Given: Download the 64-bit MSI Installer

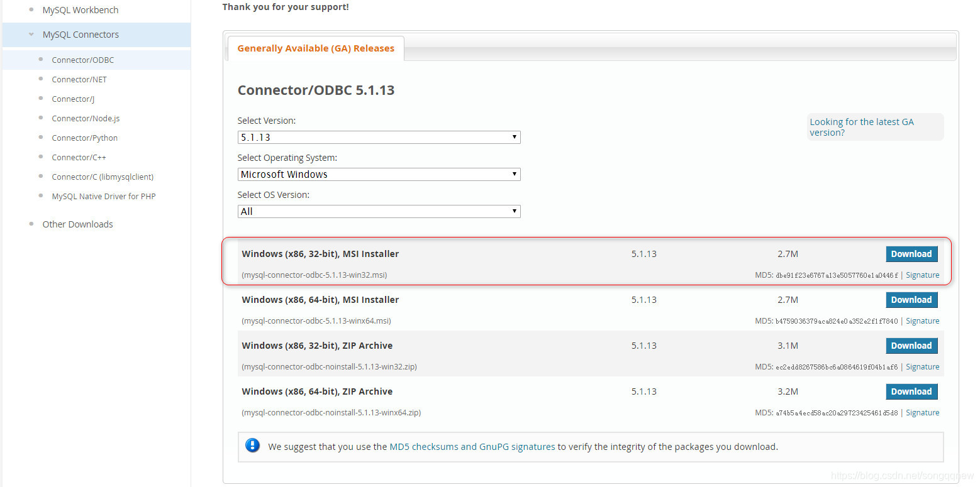Looking at the screenshot, I should (911, 300).
